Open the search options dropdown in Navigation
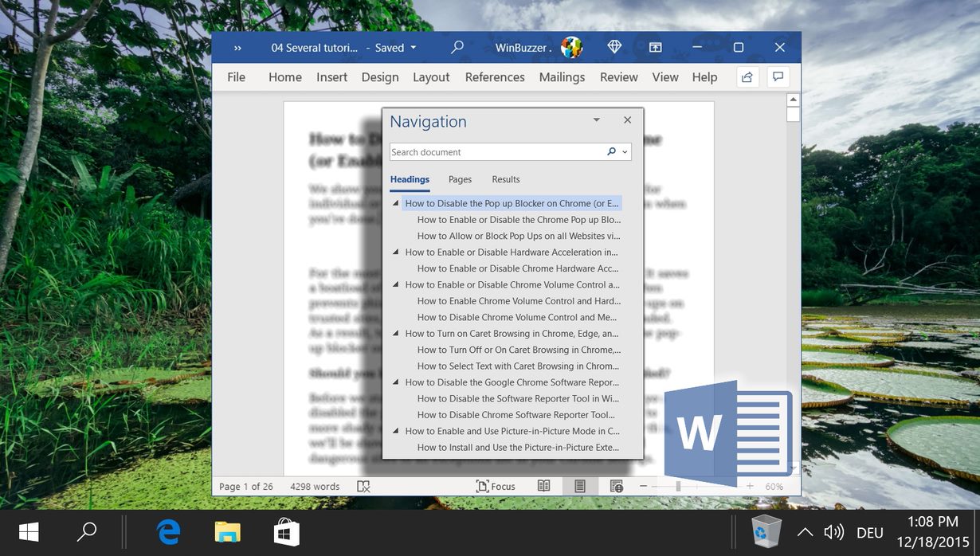Viewport: 980px width, 556px height. [x=624, y=151]
